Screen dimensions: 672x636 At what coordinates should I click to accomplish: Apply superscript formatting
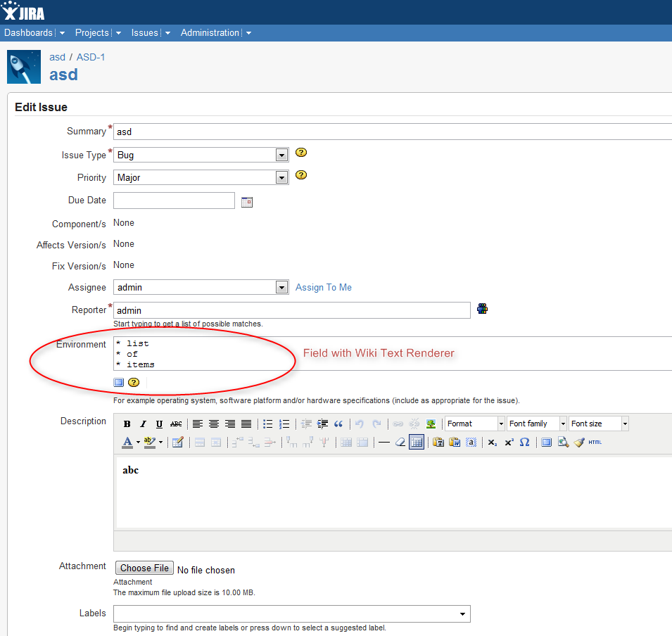point(509,443)
